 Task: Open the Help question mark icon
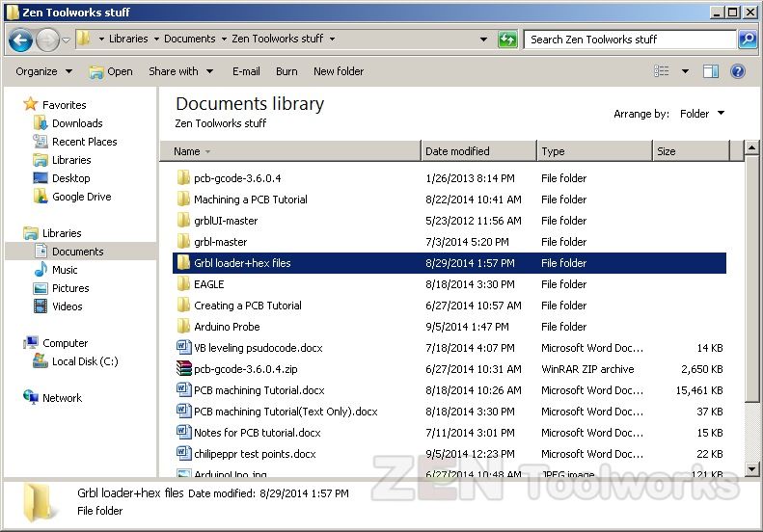738,71
